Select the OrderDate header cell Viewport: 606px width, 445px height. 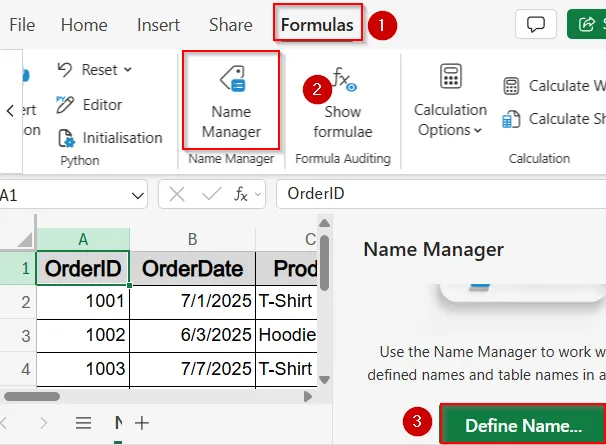pyautogui.click(x=192, y=268)
